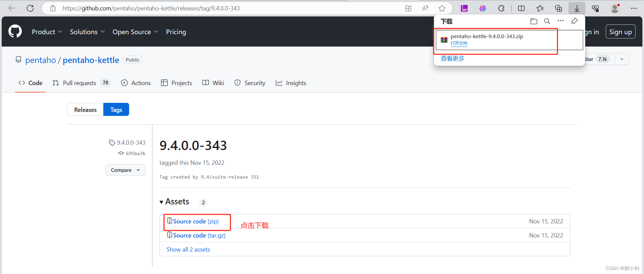Viewport: 644px width, 274px height.
Task: View site information lock icon
Action: tap(53, 8)
